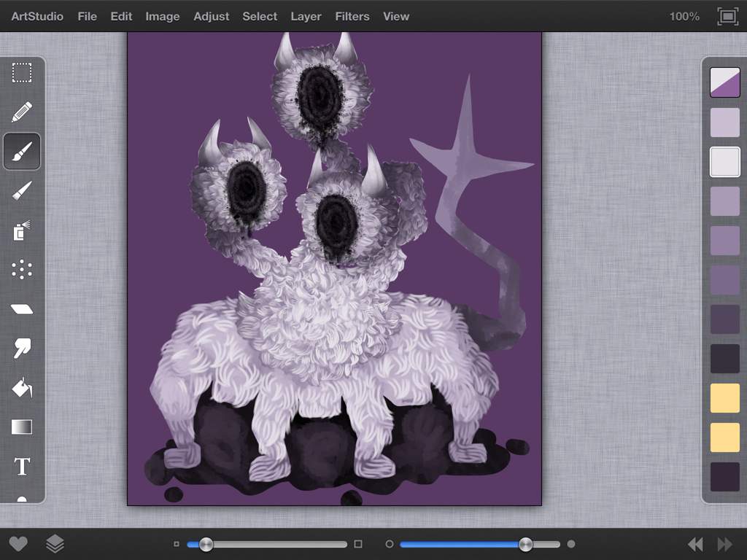Image resolution: width=747 pixels, height=560 pixels.
Task: Select the Text tool
Action: tap(22, 466)
